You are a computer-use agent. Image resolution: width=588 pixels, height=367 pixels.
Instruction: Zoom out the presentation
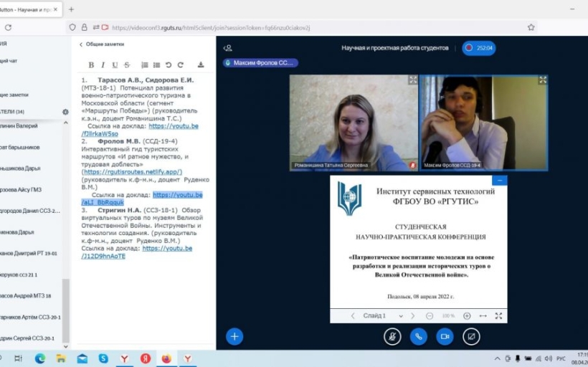point(430,316)
